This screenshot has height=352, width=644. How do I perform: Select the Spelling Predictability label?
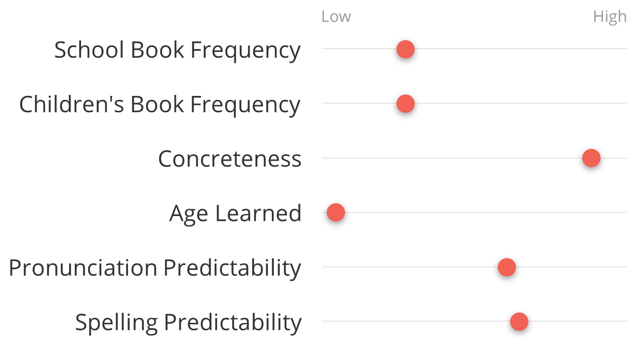point(188,322)
